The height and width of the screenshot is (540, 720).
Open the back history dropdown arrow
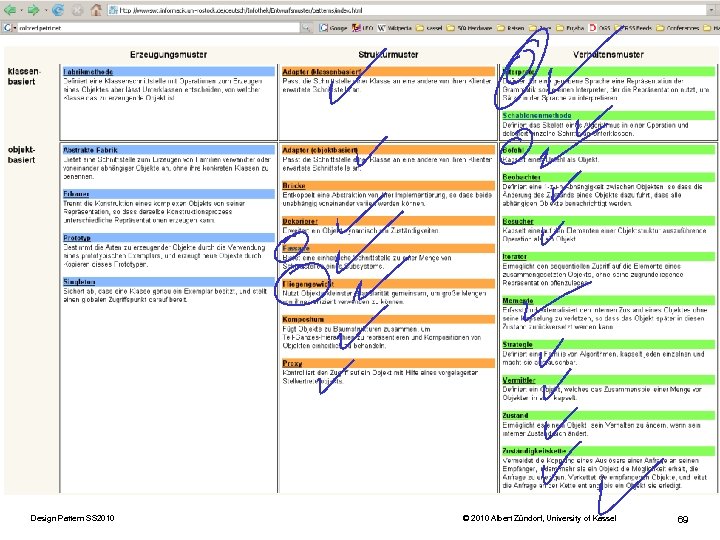pyautogui.click(x=21, y=10)
